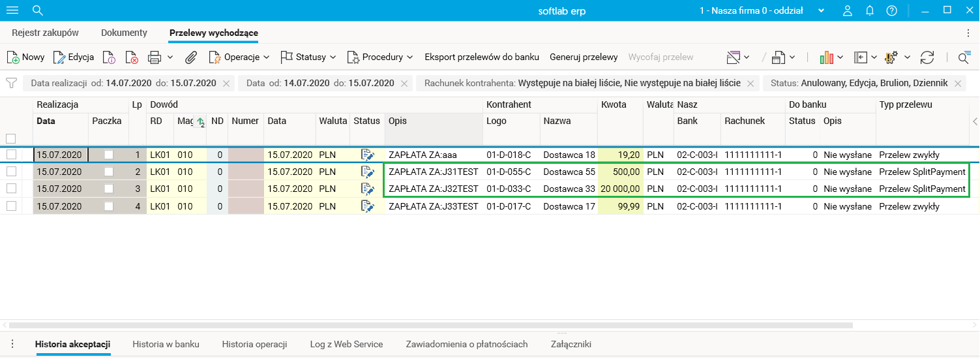Refresh the transfers list
980x359 pixels.
click(x=927, y=57)
